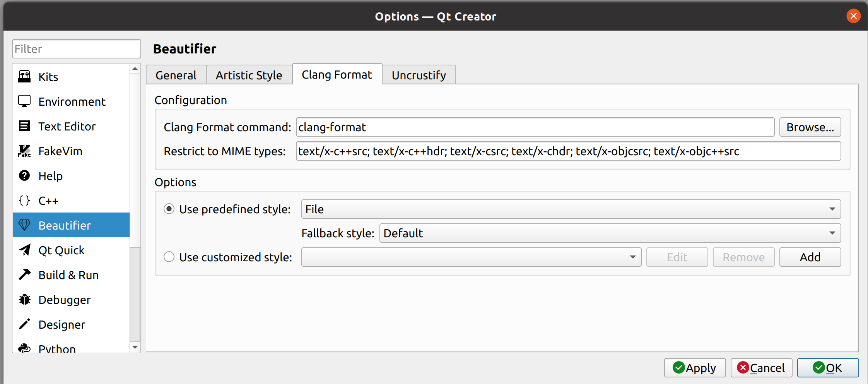This screenshot has height=384, width=868.
Task: Open the Qt Quick settings category
Action: [x=71, y=250]
